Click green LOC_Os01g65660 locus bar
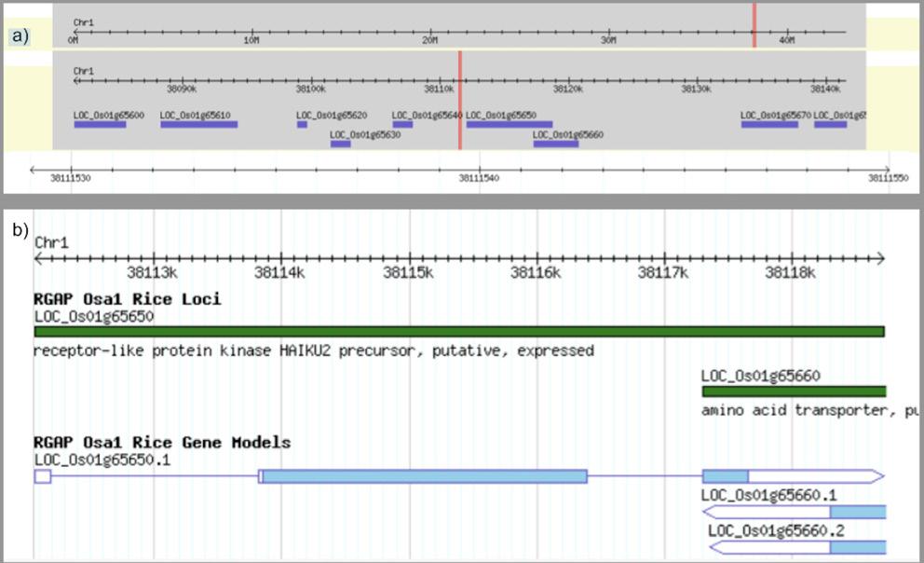 pos(794,391)
